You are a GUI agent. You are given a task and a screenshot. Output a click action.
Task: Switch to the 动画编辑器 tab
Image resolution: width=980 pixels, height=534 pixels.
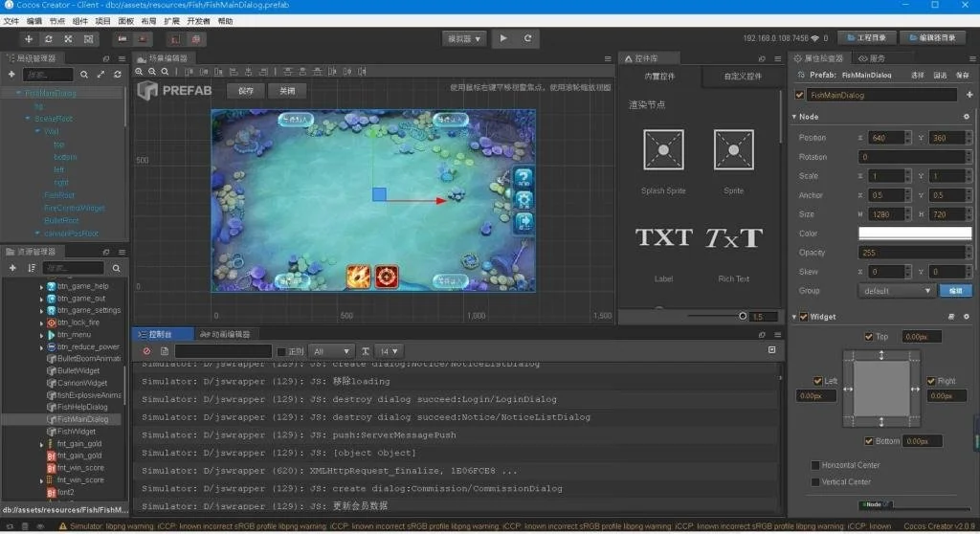pos(225,334)
